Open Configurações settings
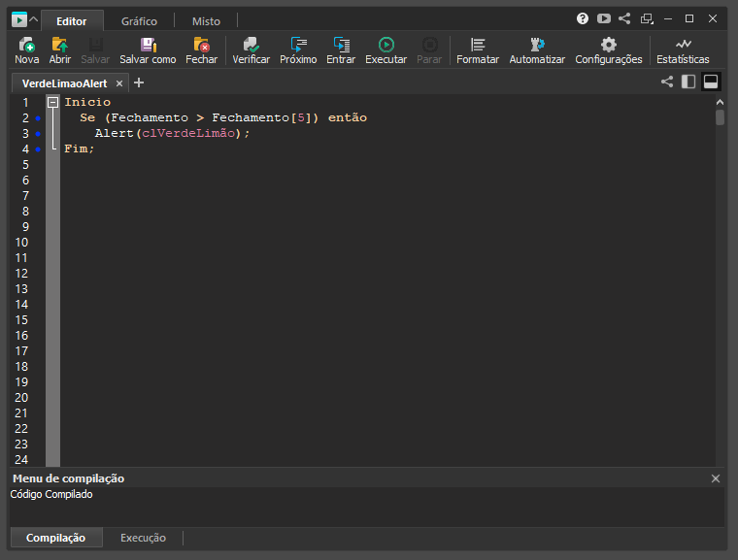This screenshot has height=560, width=738. click(609, 50)
